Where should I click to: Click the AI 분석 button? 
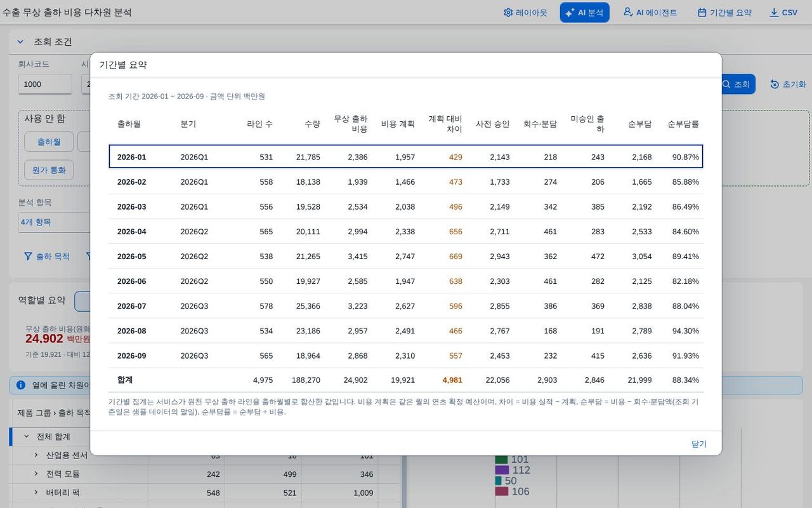[584, 13]
